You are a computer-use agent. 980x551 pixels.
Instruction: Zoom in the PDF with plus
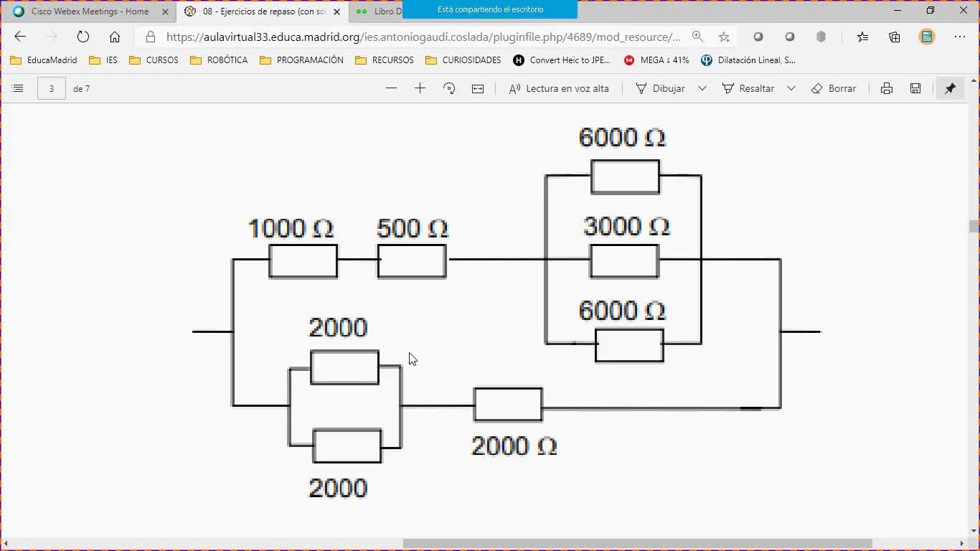point(420,88)
